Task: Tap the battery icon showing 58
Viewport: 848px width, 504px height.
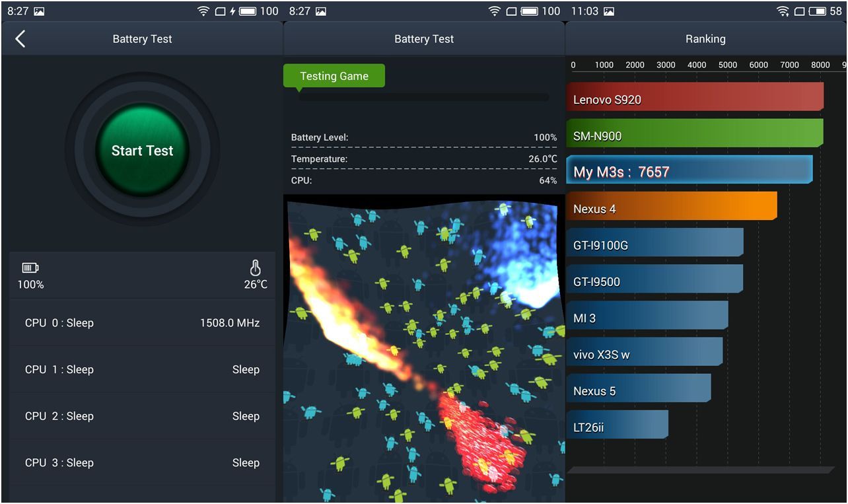Action: pos(817,11)
